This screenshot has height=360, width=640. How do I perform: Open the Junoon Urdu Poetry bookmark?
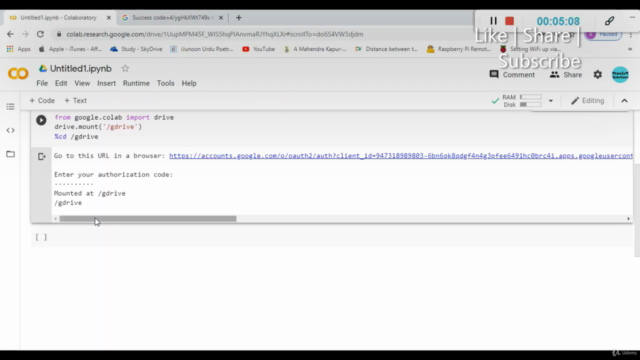pos(202,49)
